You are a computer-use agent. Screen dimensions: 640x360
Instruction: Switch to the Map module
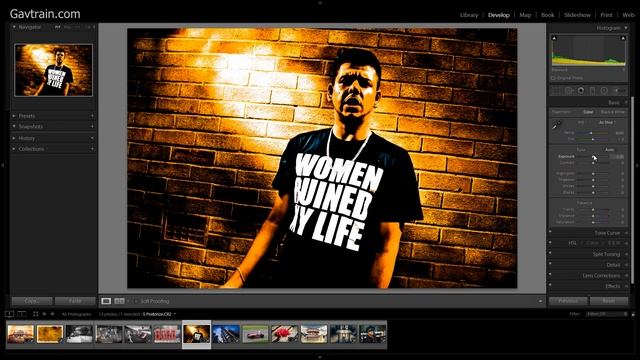pos(525,15)
